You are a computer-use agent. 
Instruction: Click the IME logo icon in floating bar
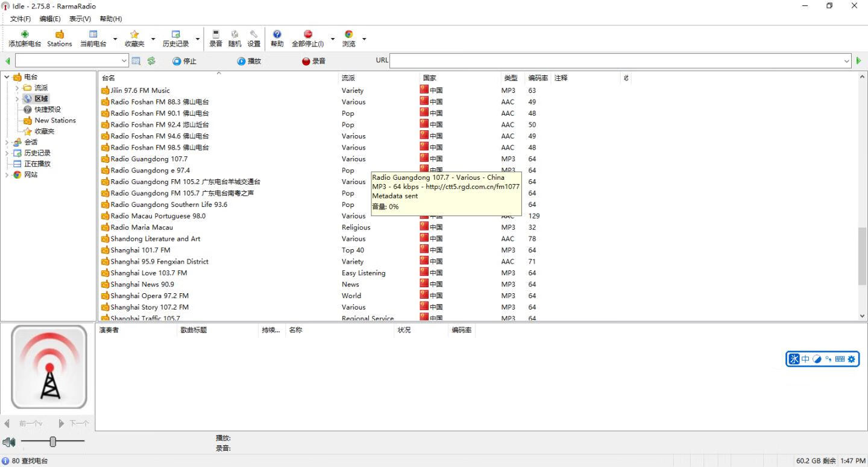[794, 359]
